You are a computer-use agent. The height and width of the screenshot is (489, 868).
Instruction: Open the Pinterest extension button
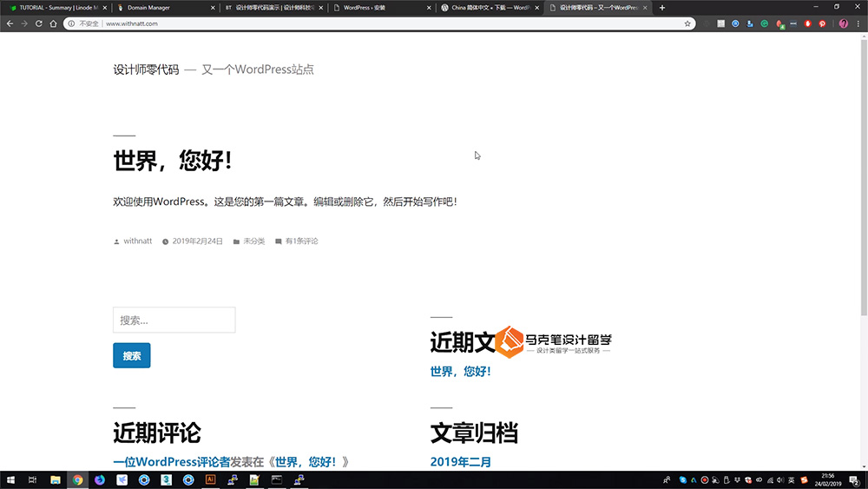(x=823, y=23)
